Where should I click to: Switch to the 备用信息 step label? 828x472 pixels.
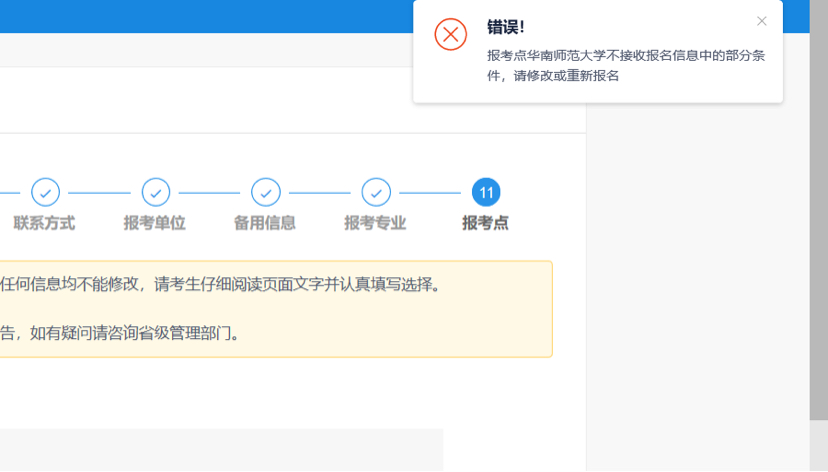pyautogui.click(x=265, y=223)
